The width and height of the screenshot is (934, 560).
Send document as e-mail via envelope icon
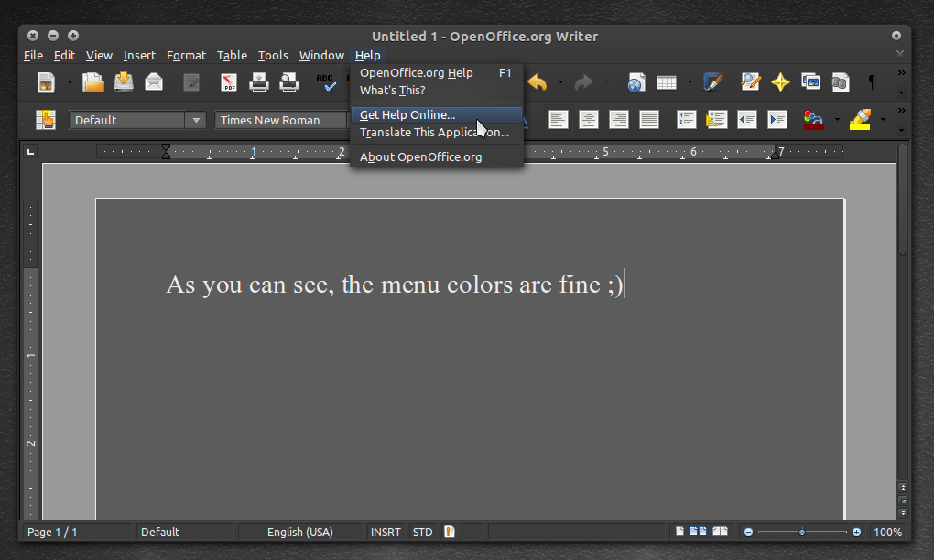click(154, 82)
